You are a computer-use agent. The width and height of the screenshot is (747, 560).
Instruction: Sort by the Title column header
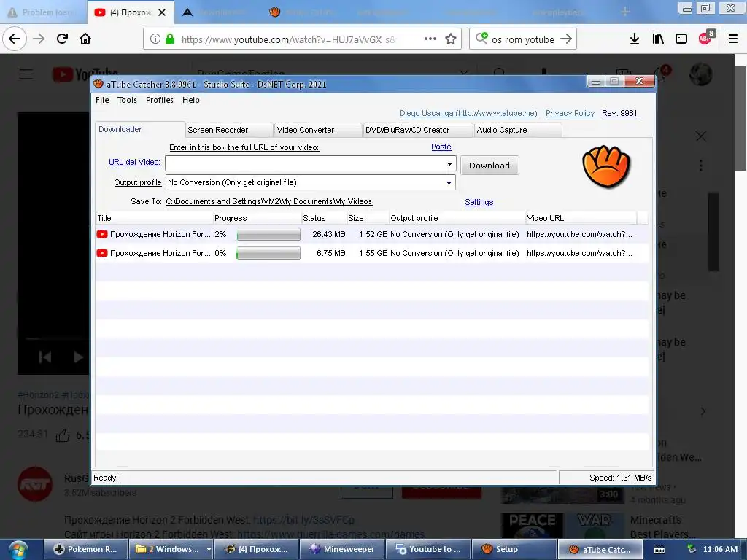[x=154, y=218]
